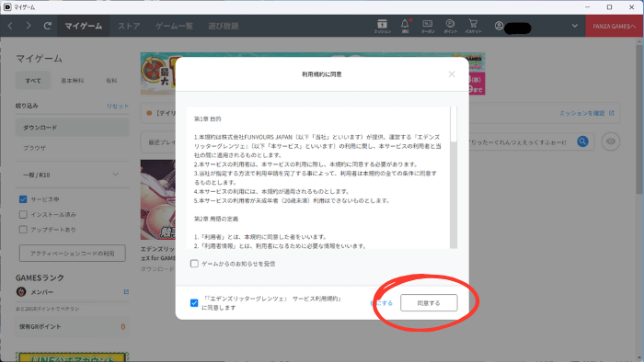Switch to マイゲーム tab

tap(84, 26)
